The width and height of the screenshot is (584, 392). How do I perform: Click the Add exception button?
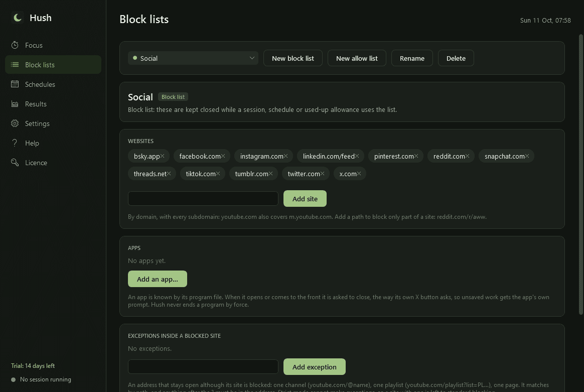click(x=315, y=367)
